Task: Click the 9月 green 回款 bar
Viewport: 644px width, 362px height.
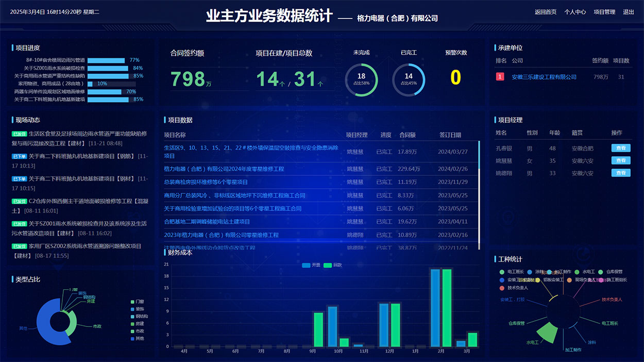Action: pyautogui.click(x=318, y=330)
